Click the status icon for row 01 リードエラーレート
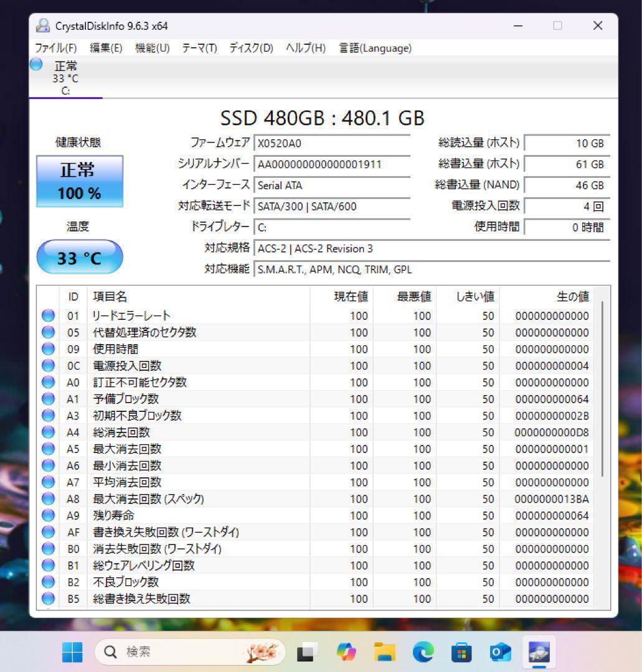642x672 pixels. [48, 316]
